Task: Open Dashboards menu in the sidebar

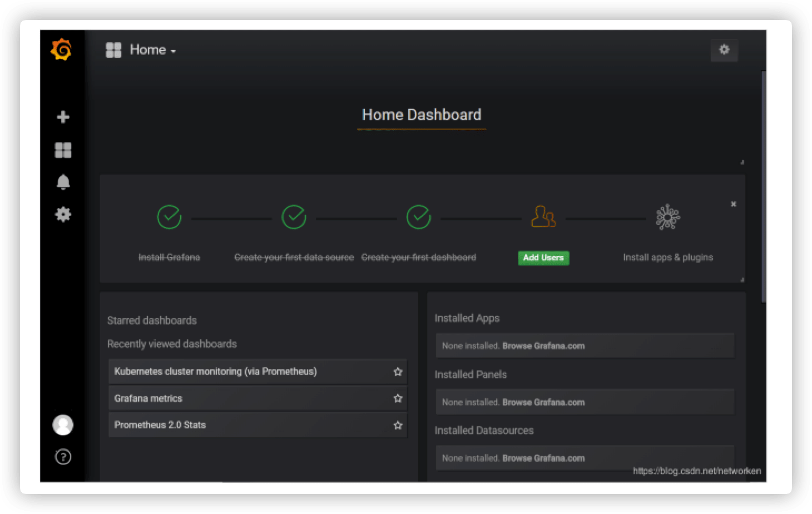Action: tap(63, 150)
